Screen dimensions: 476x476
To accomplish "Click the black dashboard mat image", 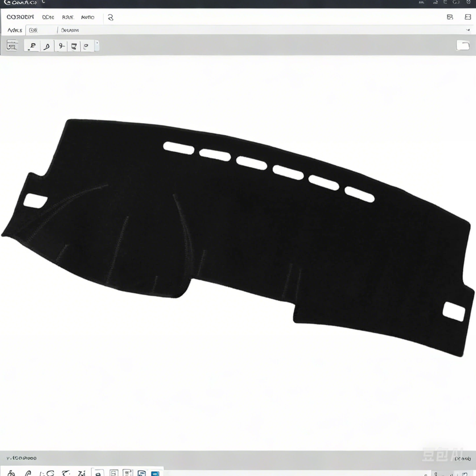I will coord(238,238).
